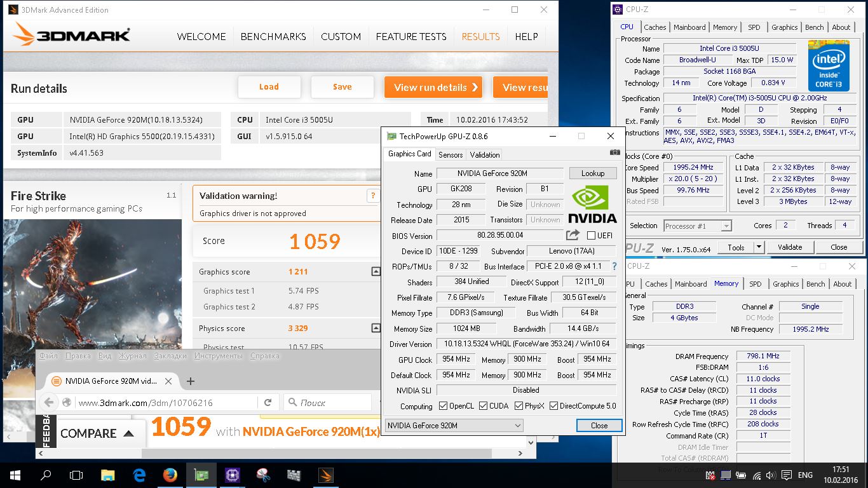
Task: Switch to Firefox via taskbar icon
Action: [170, 475]
